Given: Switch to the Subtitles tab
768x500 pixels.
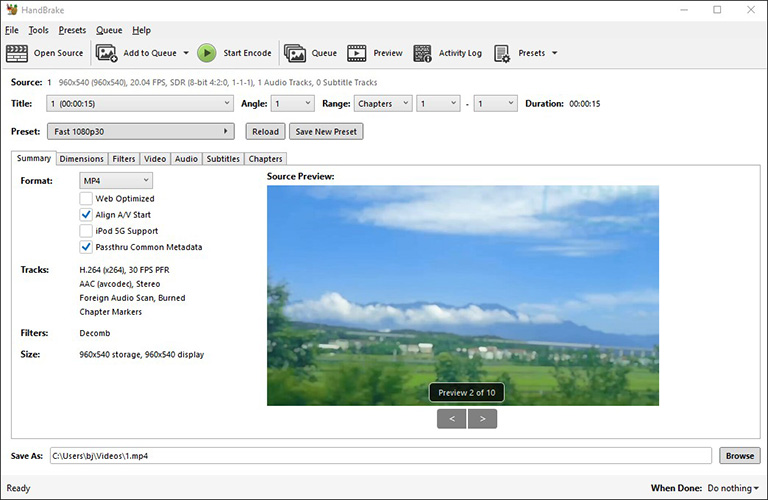Looking at the screenshot, I should [x=223, y=159].
